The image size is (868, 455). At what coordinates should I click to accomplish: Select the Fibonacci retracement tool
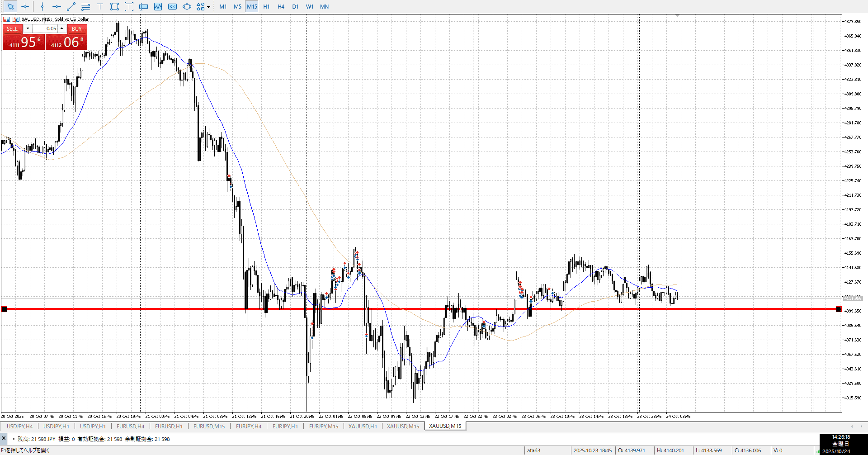(x=85, y=6)
